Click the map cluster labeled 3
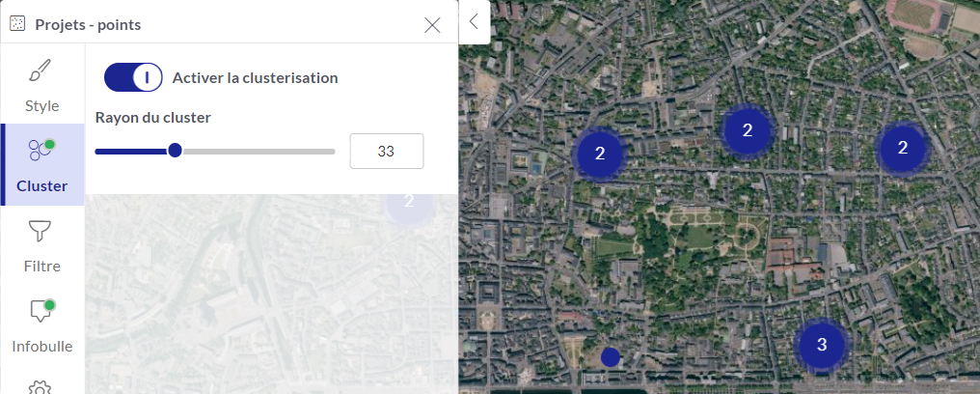Image resolution: width=980 pixels, height=394 pixels. 822,345
